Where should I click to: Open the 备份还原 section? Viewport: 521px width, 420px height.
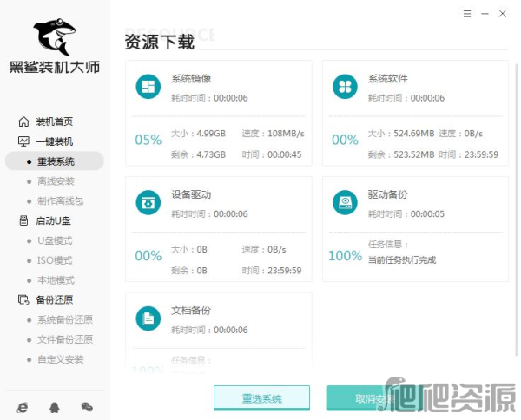[x=54, y=299]
